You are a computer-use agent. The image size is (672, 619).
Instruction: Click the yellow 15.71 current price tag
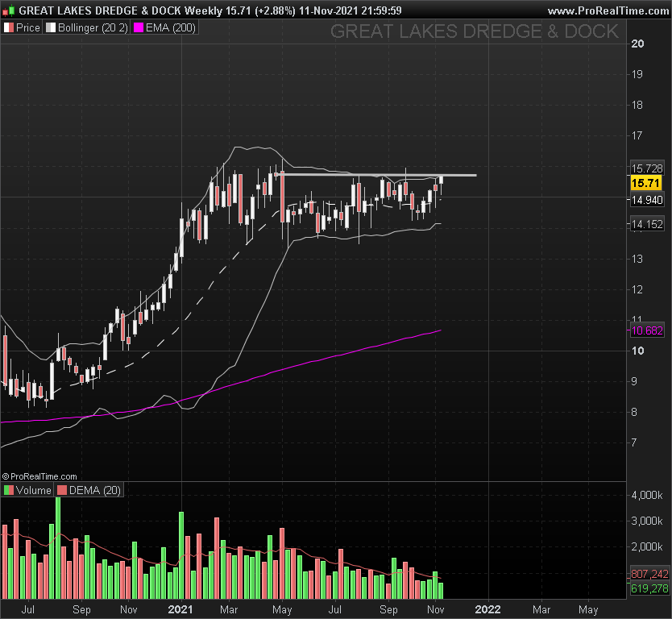[x=645, y=184]
